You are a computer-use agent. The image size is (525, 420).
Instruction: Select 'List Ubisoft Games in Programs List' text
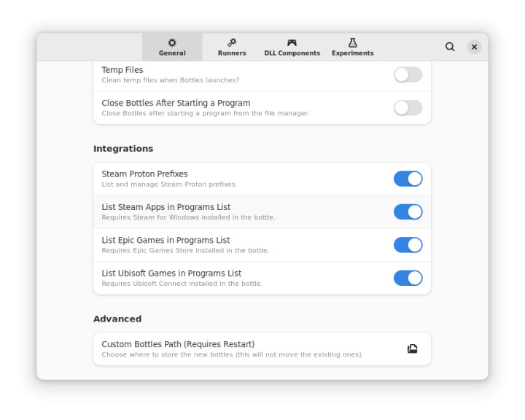tap(171, 273)
